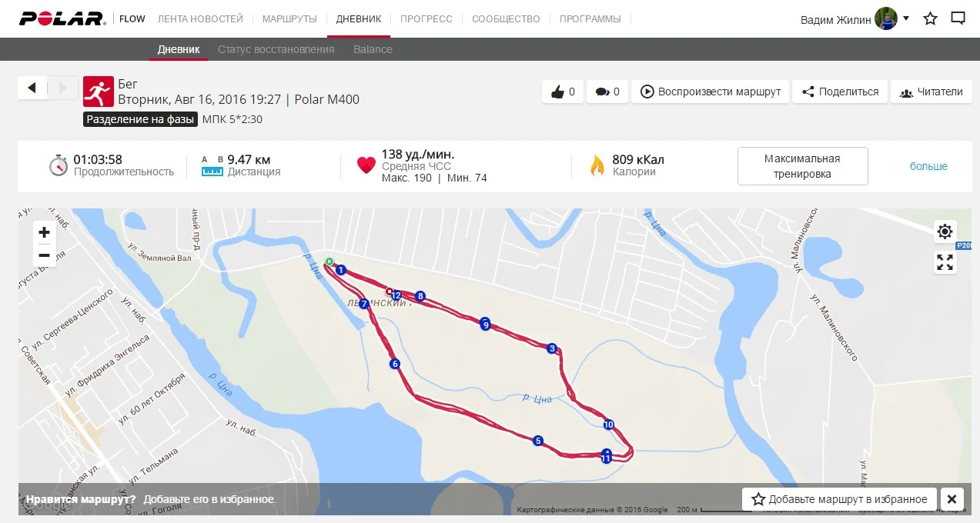Click the red running sport icon

tap(98, 92)
